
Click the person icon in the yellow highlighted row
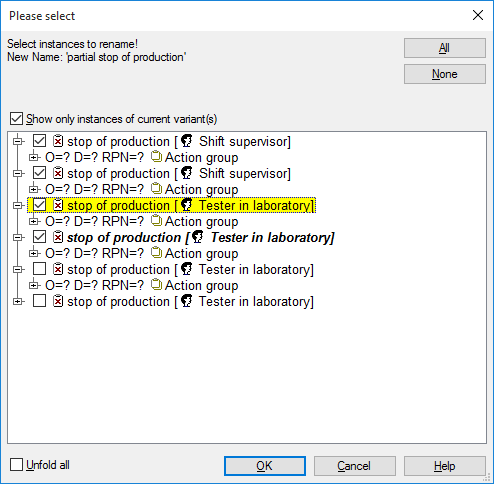(x=187, y=205)
